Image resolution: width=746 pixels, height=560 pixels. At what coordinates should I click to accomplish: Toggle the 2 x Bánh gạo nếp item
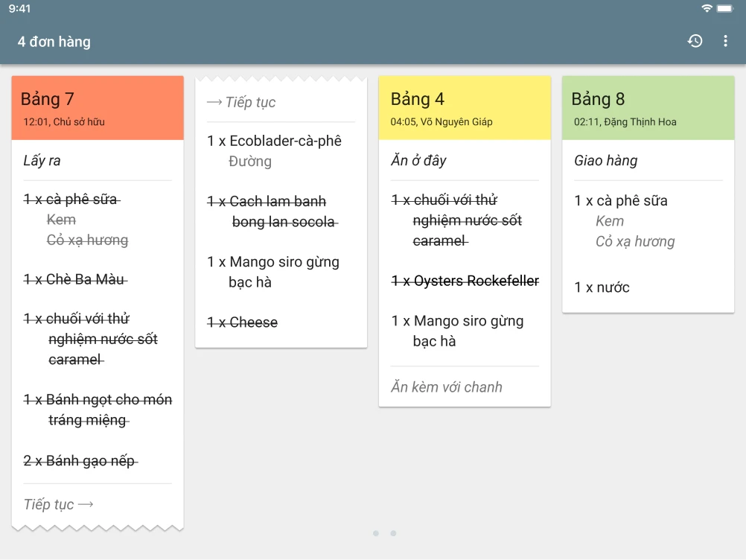80,461
